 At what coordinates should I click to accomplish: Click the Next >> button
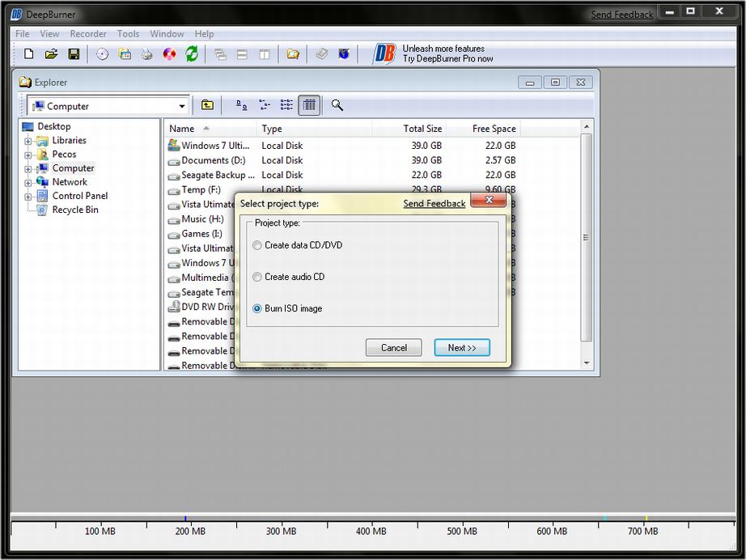[x=462, y=348]
